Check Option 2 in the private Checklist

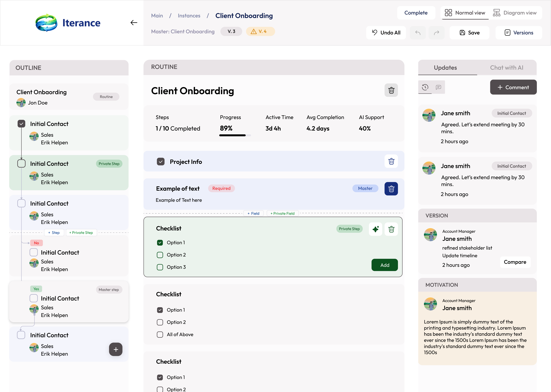coord(160,255)
